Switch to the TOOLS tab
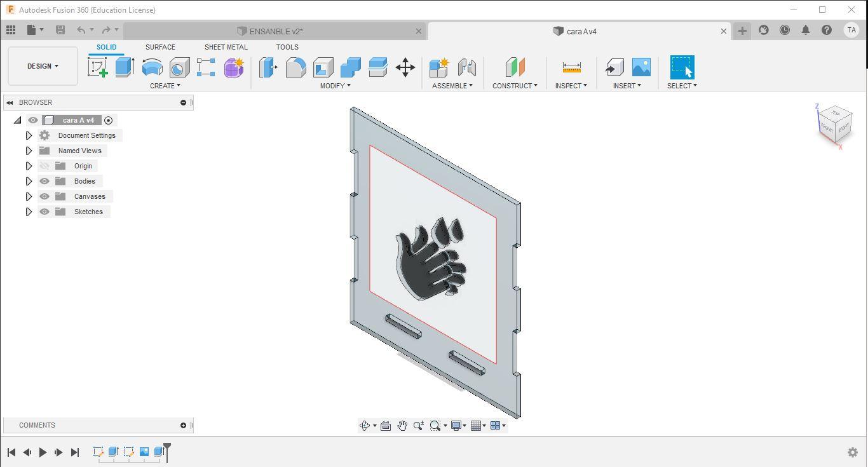 pos(287,48)
